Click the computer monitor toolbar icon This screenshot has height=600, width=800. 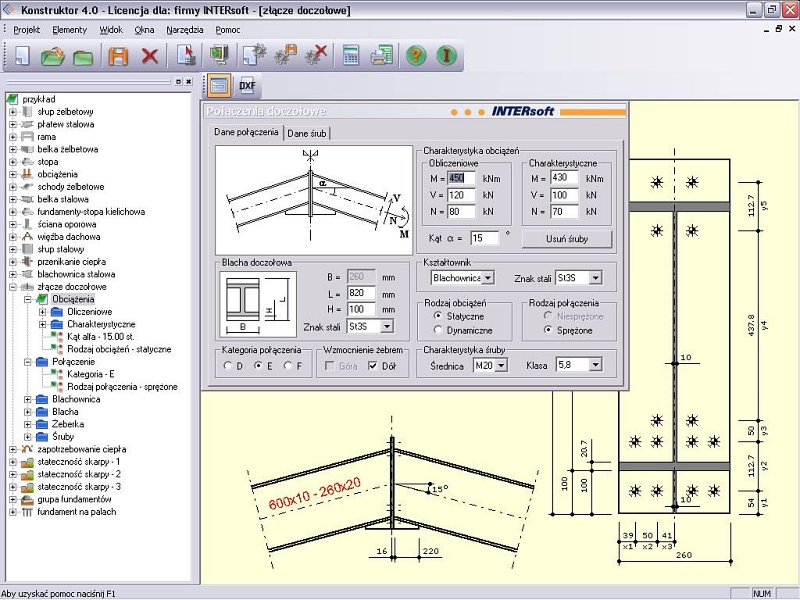tap(220, 55)
